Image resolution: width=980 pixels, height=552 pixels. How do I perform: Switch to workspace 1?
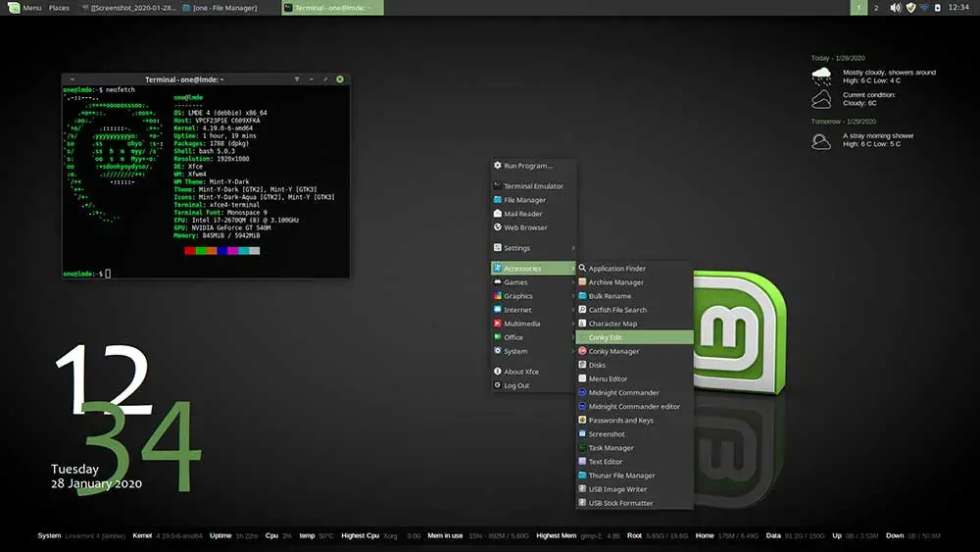[858, 8]
